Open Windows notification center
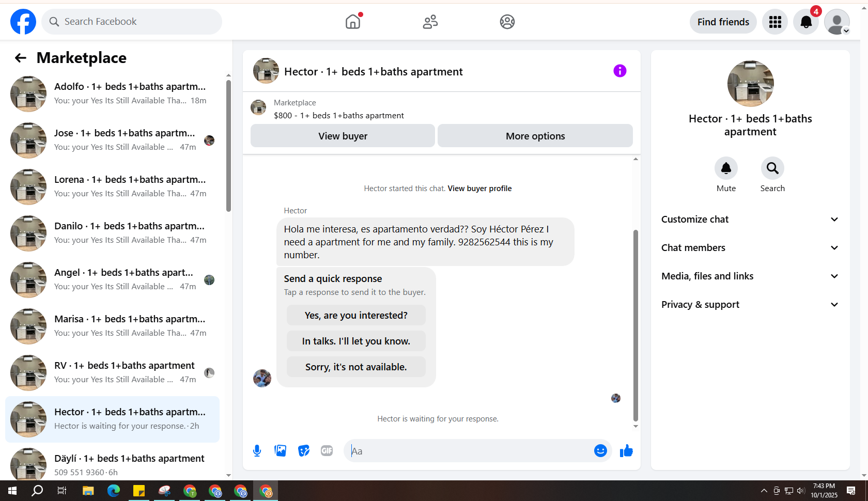Screen dimensions: 868x501 point(851,491)
